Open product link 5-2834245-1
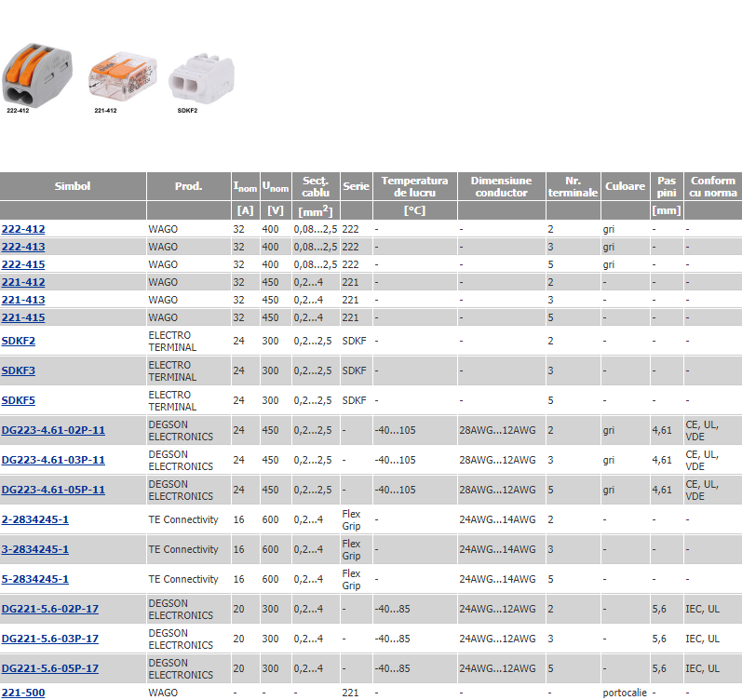Image resolution: width=742 pixels, height=700 pixels. (x=35, y=579)
